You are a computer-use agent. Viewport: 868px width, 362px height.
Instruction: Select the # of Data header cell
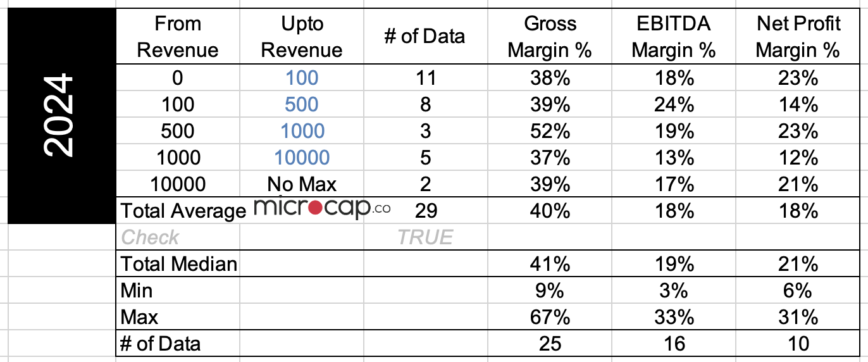(425, 37)
